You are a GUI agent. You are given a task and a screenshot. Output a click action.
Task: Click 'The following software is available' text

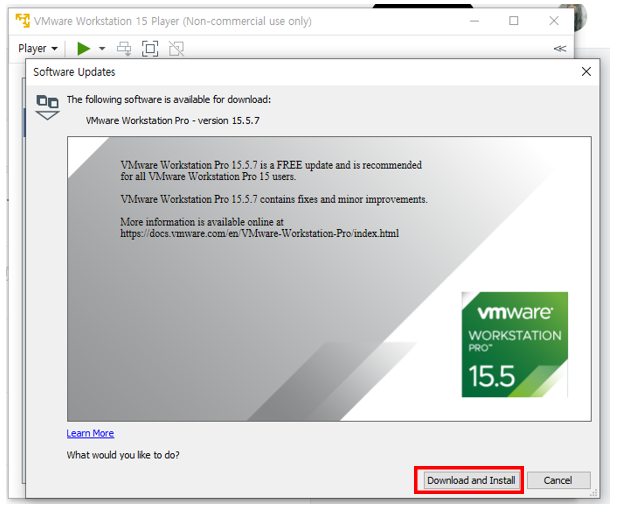(x=169, y=99)
